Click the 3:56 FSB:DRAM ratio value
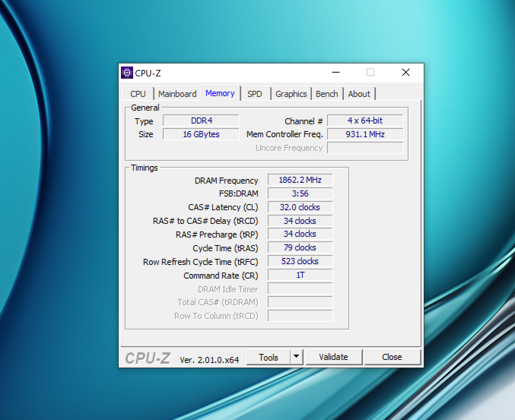The height and width of the screenshot is (420, 515). pos(300,193)
